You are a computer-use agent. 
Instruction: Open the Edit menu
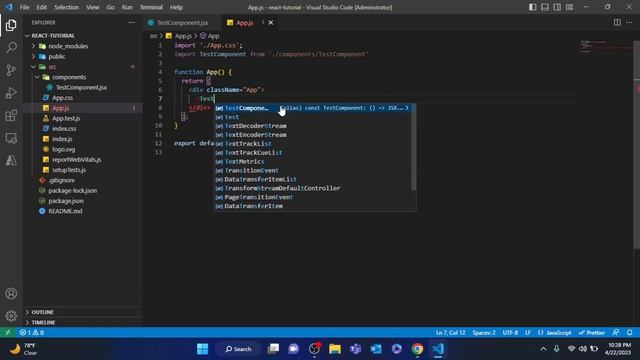coord(41,7)
